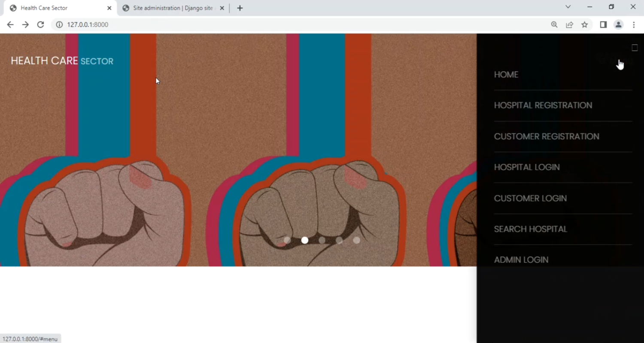This screenshot has width=644, height=343.
Task: Select the active second carousel dot
Action: click(305, 240)
